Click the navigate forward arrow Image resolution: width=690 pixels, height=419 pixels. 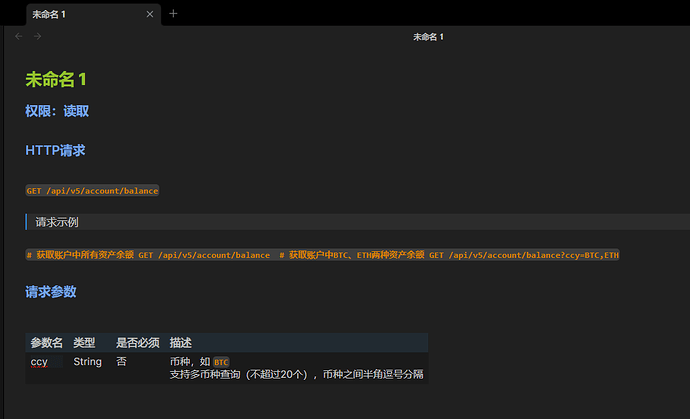coord(38,36)
